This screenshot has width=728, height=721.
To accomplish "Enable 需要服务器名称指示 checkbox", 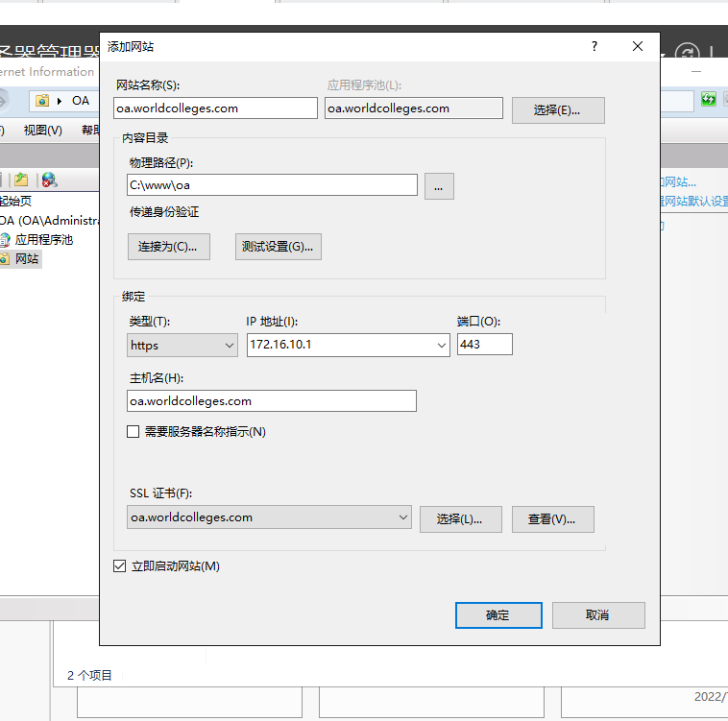I will click(133, 432).
